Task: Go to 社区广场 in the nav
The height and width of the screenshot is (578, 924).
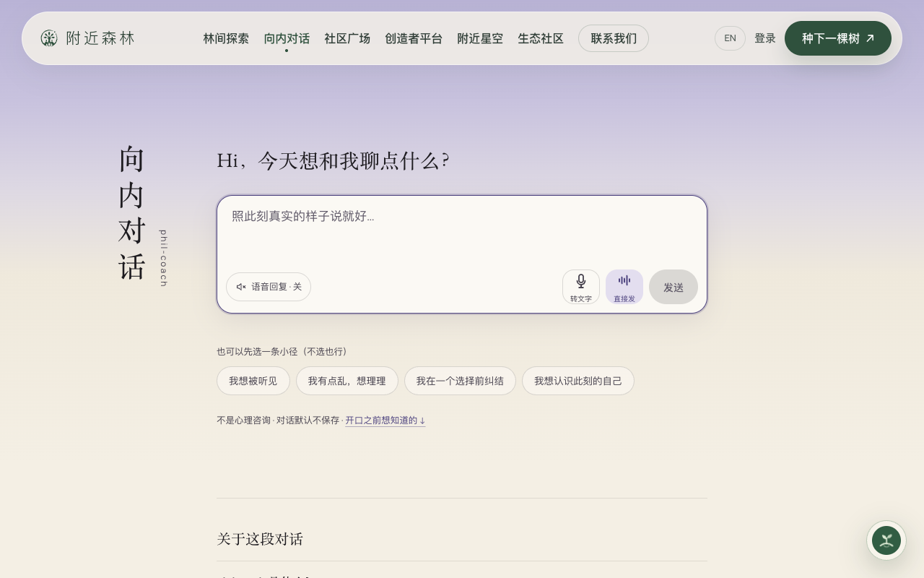Action: click(347, 38)
